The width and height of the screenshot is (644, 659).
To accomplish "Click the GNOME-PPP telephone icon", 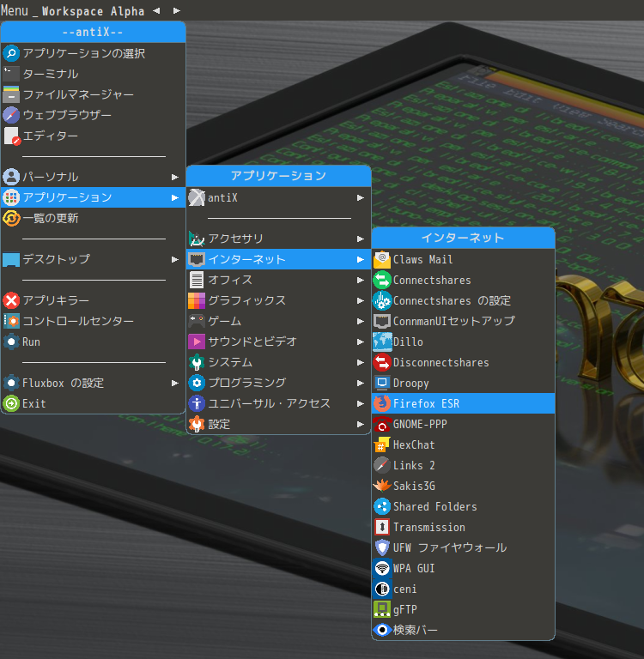I will click(382, 424).
